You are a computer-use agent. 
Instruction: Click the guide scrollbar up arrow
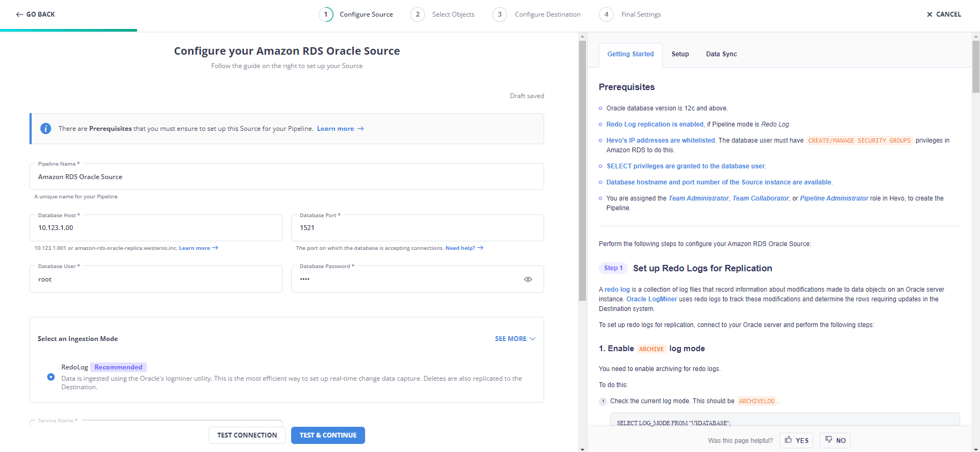(x=976, y=36)
